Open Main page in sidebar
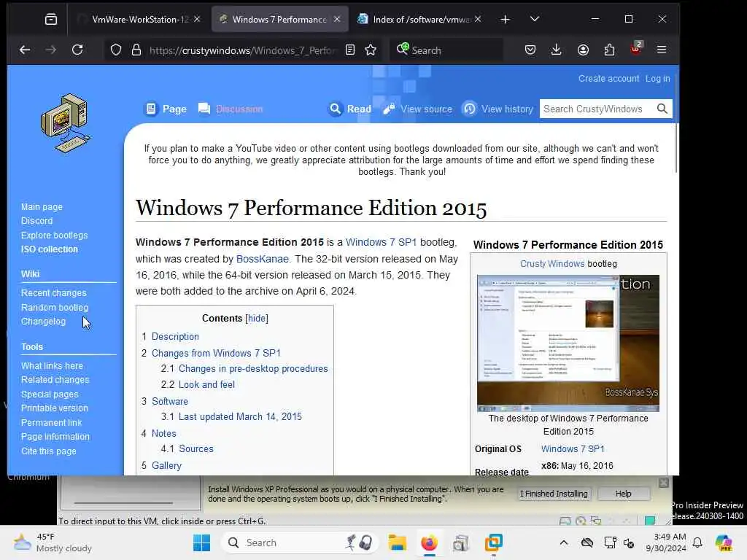Image resolution: width=747 pixels, height=560 pixels. click(x=42, y=206)
